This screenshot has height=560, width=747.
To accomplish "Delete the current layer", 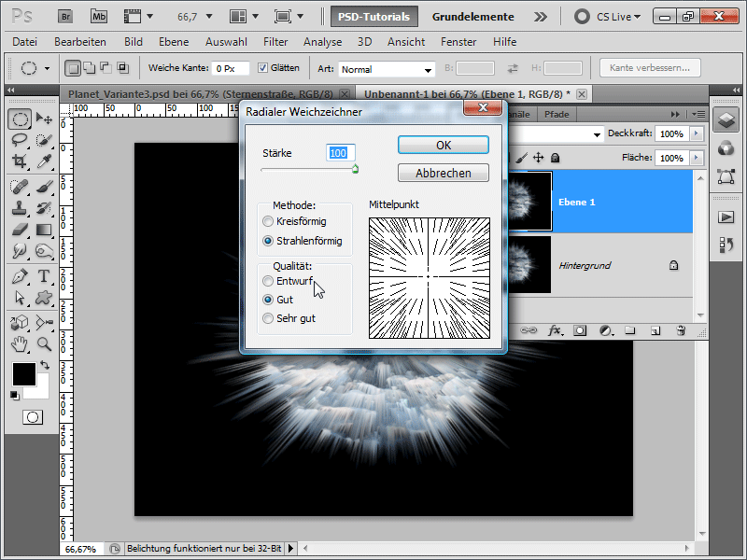I will point(681,330).
